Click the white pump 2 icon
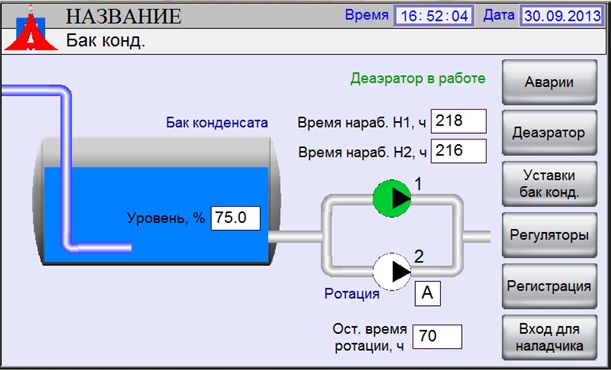 point(392,271)
